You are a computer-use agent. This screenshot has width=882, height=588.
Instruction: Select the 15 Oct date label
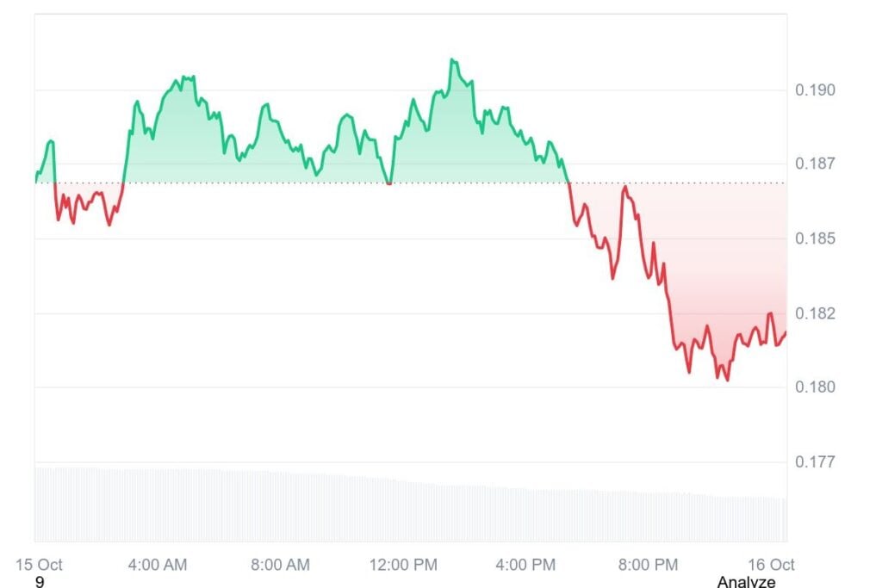pyautogui.click(x=40, y=565)
